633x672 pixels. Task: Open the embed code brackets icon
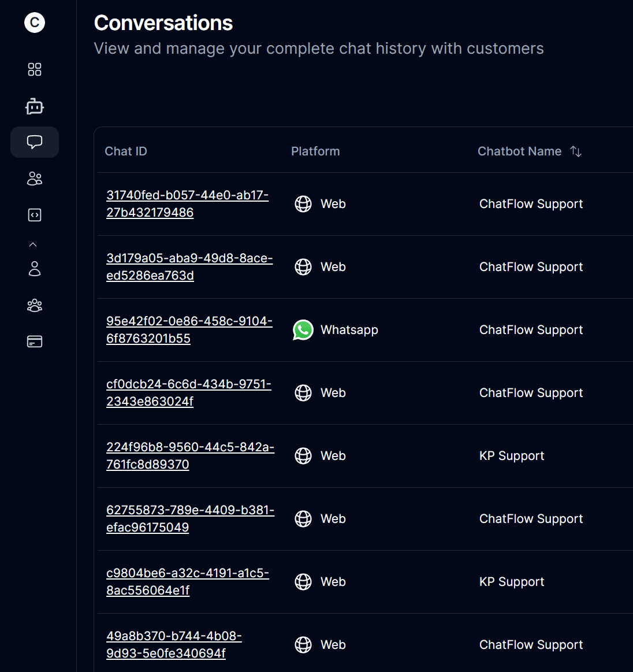click(x=35, y=214)
